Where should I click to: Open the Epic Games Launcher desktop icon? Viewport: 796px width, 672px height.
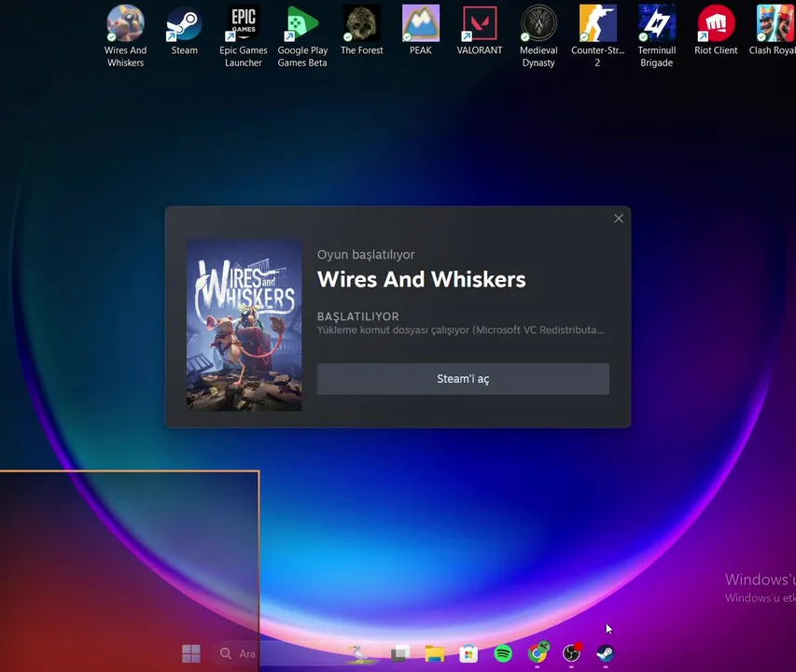click(x=244, y=36)
